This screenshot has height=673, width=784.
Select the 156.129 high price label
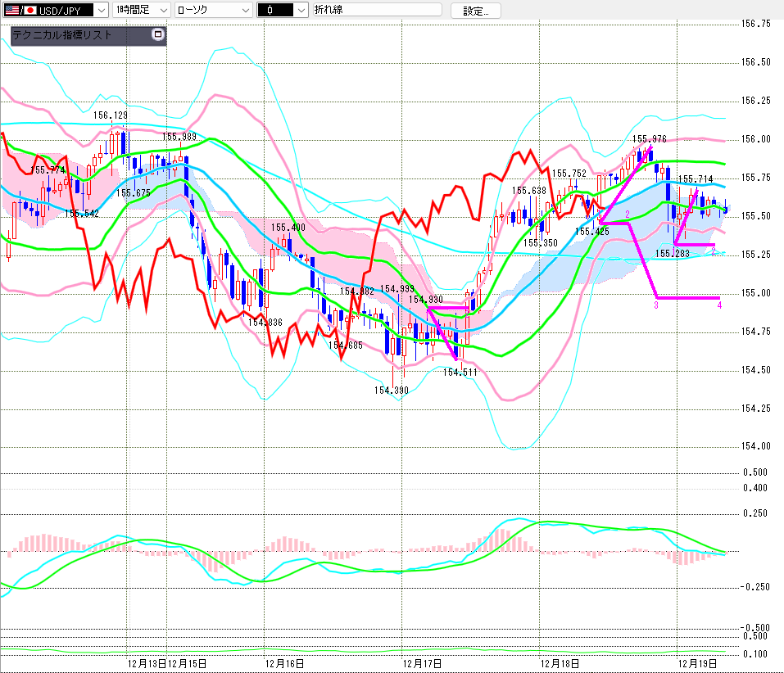click(110, 116)
